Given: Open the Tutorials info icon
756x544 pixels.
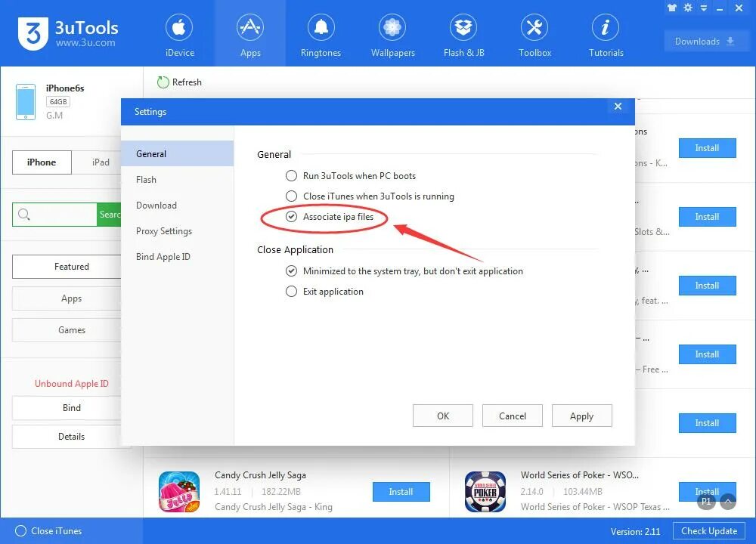Looking at the screenshot, I should click(605, 27).
